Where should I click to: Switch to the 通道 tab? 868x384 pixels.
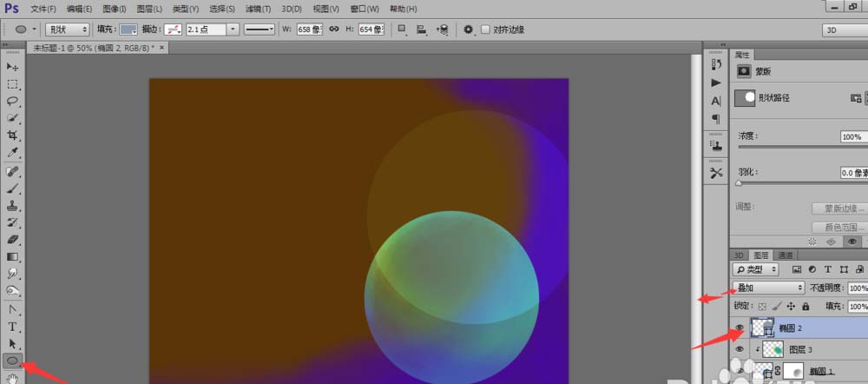(785, 255)
